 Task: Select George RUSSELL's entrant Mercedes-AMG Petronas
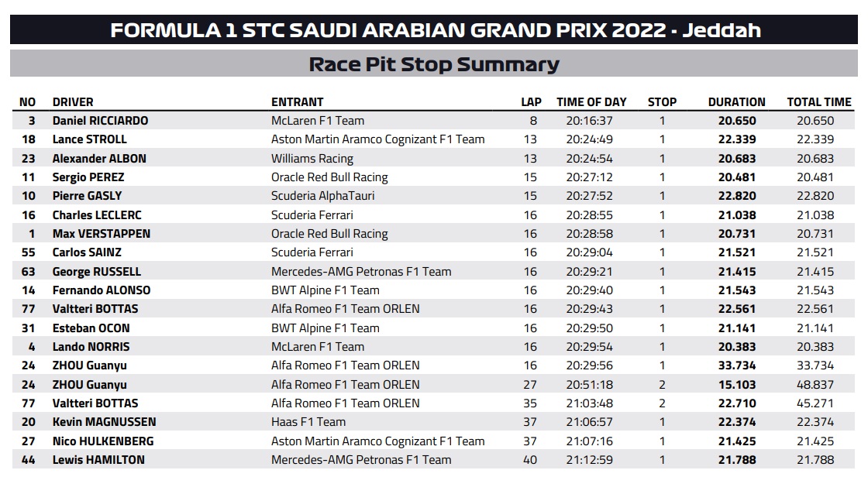pyautogui.click(x=361, y=272)
